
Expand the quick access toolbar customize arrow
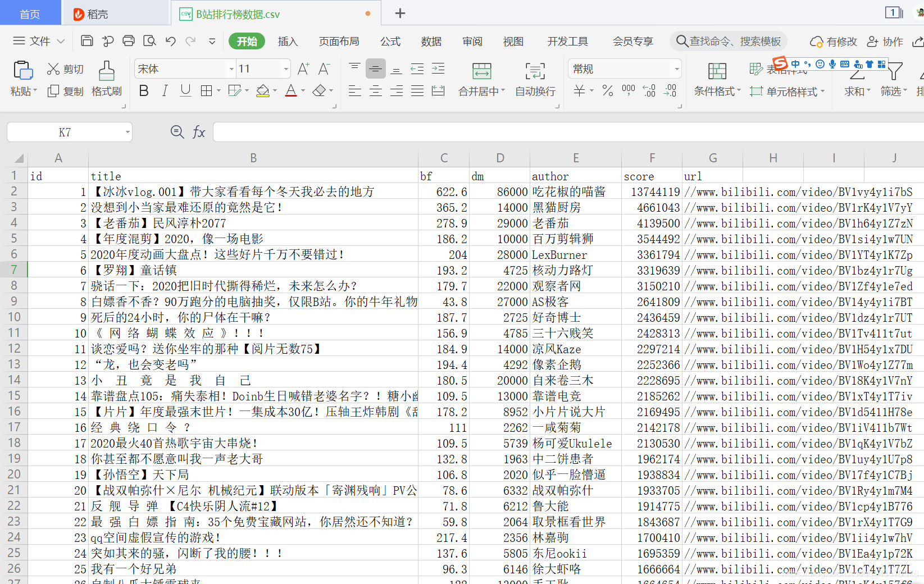tap(212, 41)
